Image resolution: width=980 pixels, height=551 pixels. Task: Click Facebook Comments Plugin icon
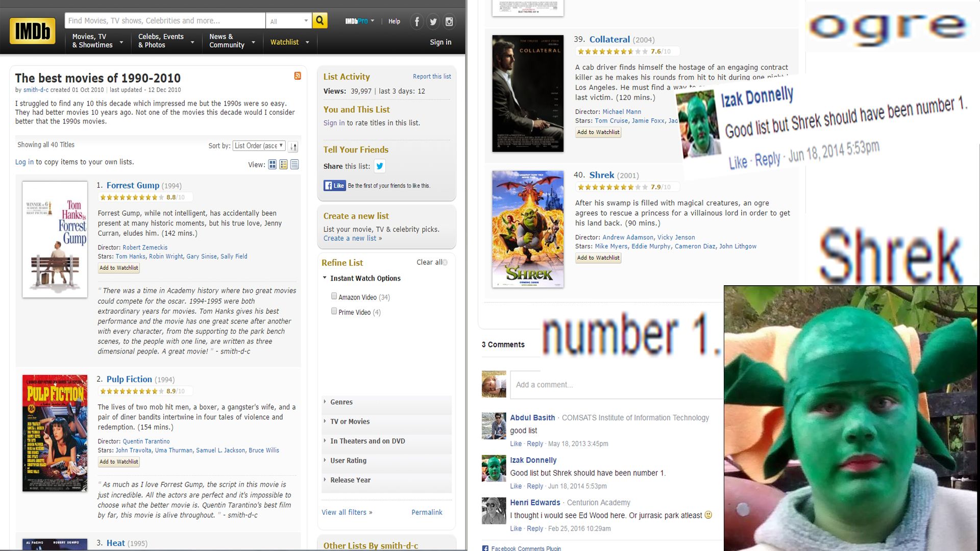pos(485,548)
